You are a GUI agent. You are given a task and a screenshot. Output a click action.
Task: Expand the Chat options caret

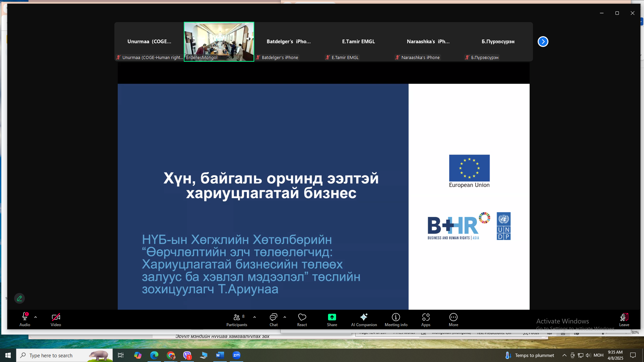pyautogui.click(x=285, y=317)
